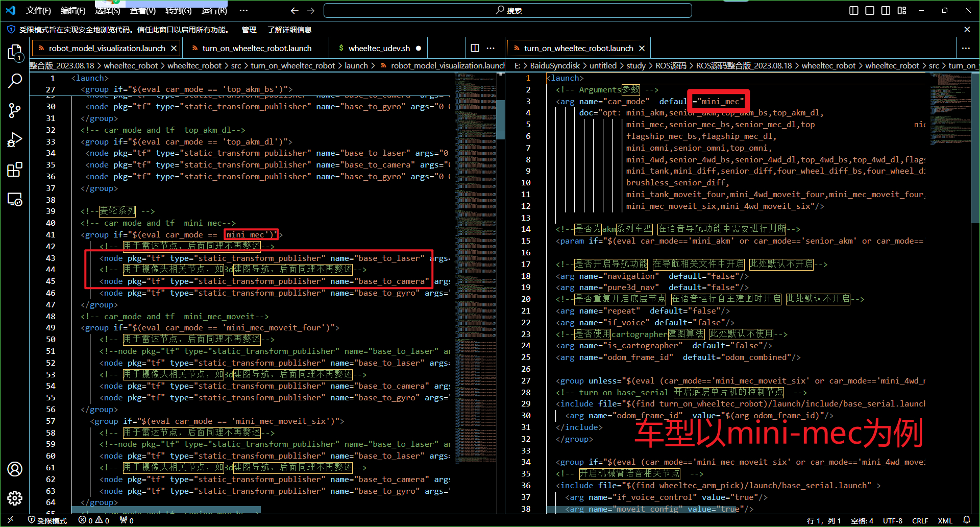Click the 管理 link in banner
The image size is (980, 527).
coord(249,30)
